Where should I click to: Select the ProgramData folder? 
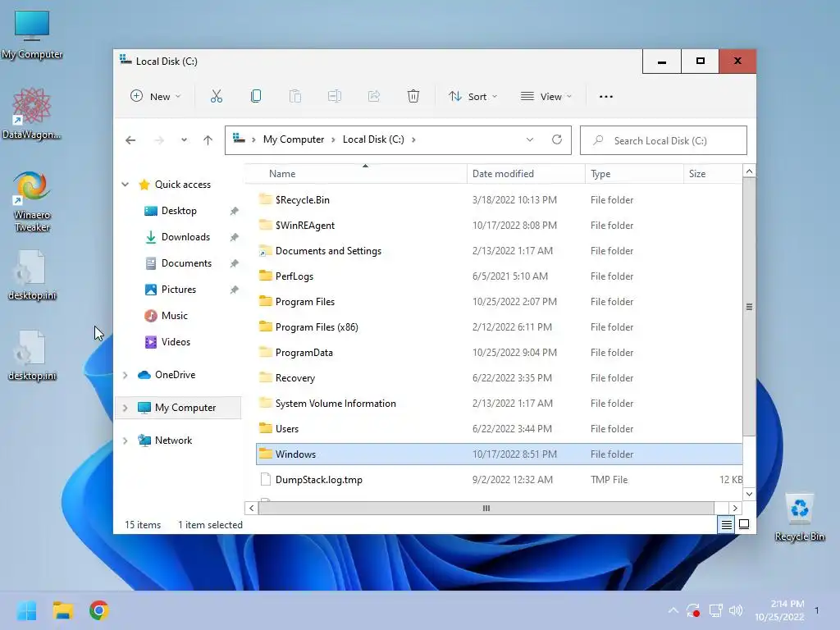(499, 353)
